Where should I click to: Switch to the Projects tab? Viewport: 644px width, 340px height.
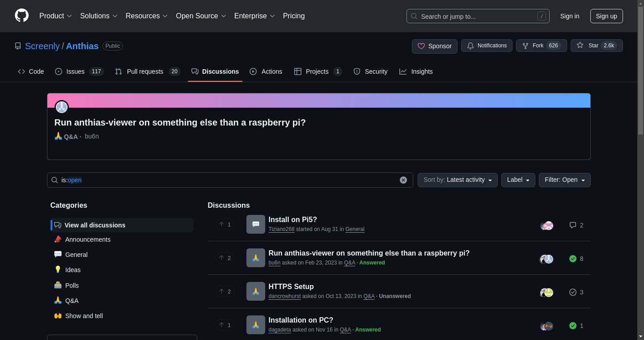coord(318,71)
